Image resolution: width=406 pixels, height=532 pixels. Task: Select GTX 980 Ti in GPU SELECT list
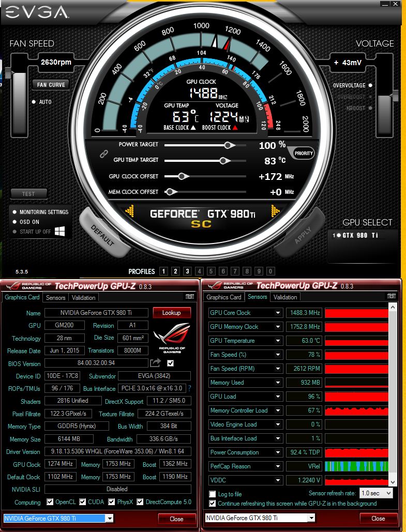355,235
